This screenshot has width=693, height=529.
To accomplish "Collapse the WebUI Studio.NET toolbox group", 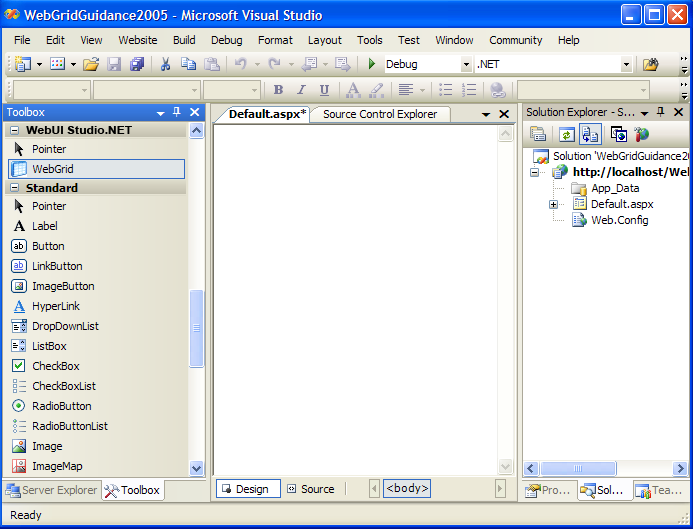I will click(15, 130).
